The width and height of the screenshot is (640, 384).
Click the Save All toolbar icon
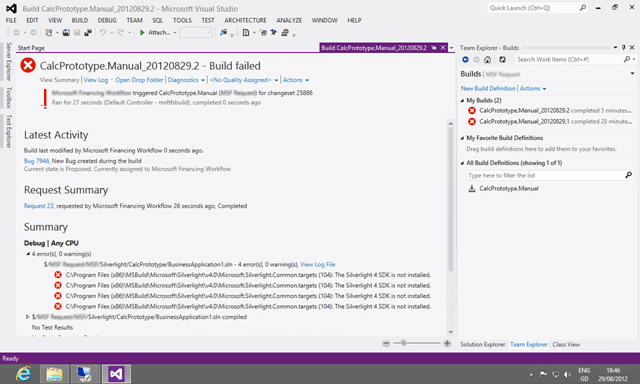[88, 33]
